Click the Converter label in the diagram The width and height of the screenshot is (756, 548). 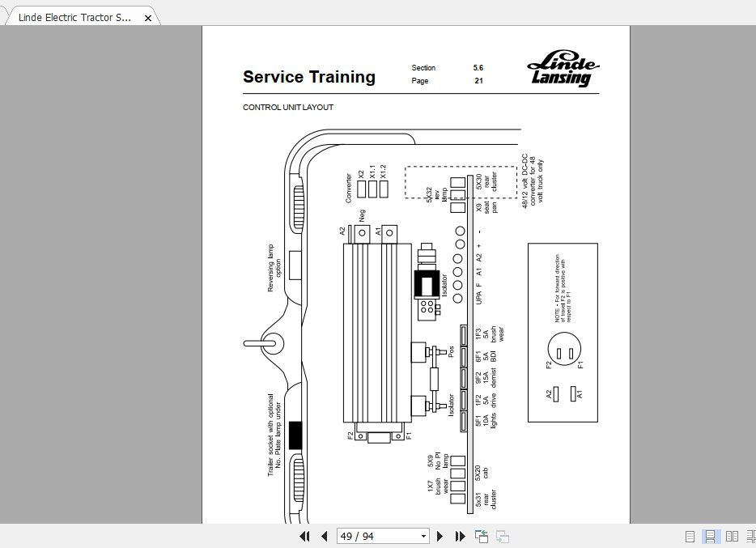coord(349,188)
